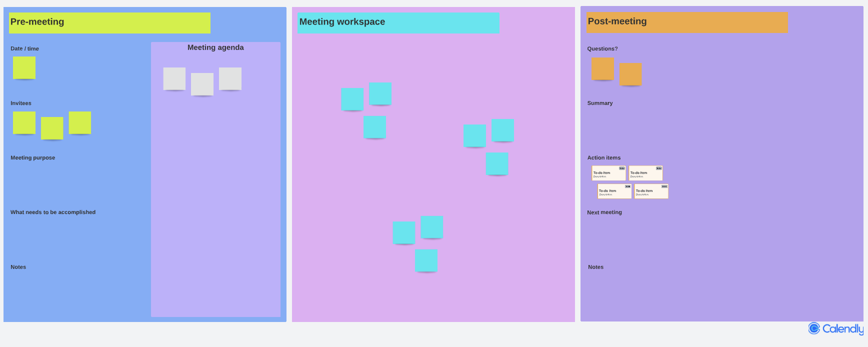Viewport: 868px width, 347px height.
Task: Click the What needs to be accomplished label
Action: [53, 212]
